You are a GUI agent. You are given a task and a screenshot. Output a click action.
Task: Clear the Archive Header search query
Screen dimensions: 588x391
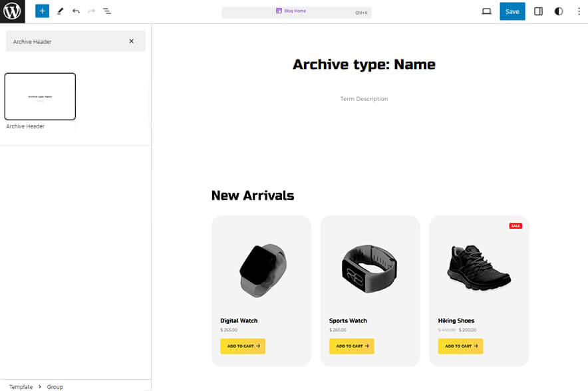131,41
